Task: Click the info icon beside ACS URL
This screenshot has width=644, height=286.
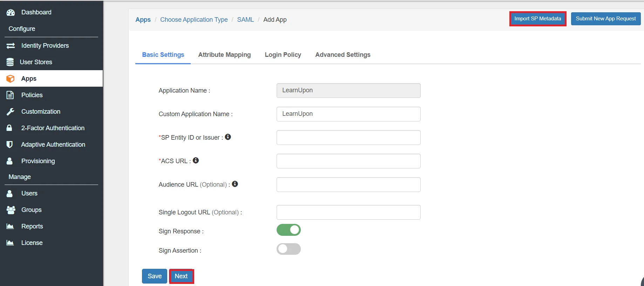Action: point(196,160)
